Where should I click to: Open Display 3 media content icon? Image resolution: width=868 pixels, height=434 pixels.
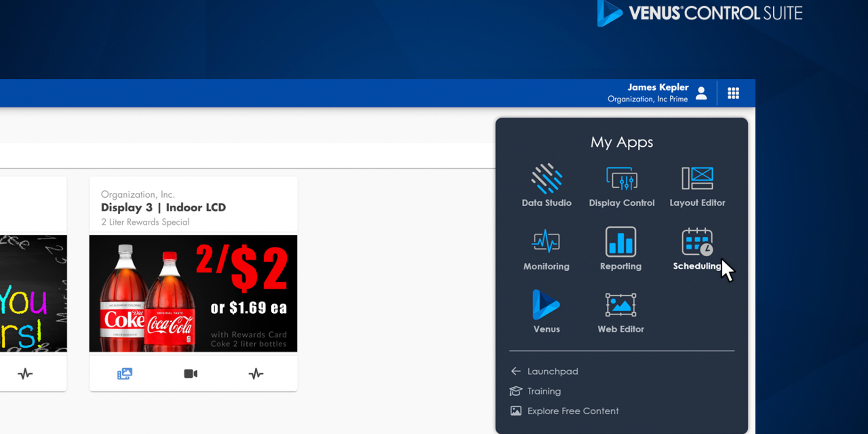125,374
